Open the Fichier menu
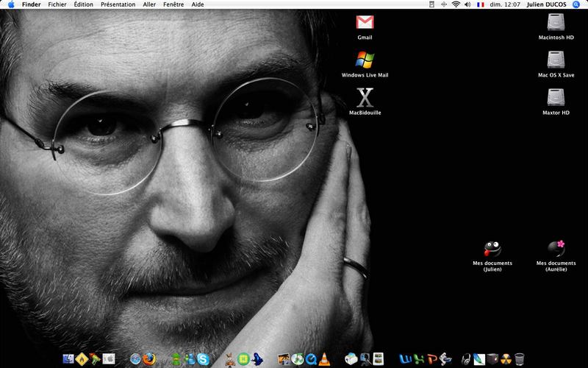 [57, 4]
